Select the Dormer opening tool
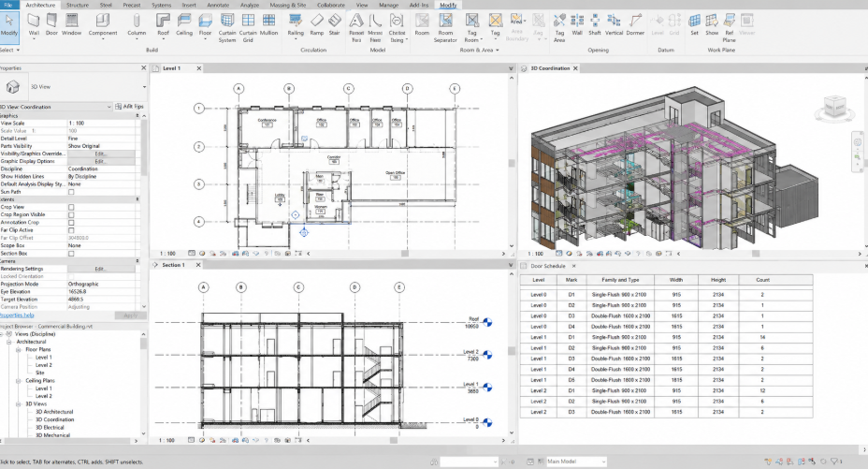868x469 pixels. click(x=635, y=24)
